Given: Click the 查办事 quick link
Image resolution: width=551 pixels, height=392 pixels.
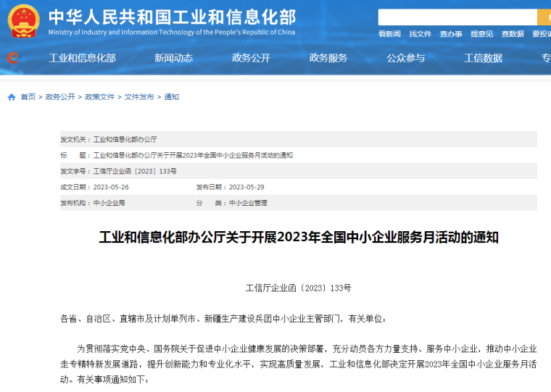Looking at the screenshot, I should click(451, 34).
